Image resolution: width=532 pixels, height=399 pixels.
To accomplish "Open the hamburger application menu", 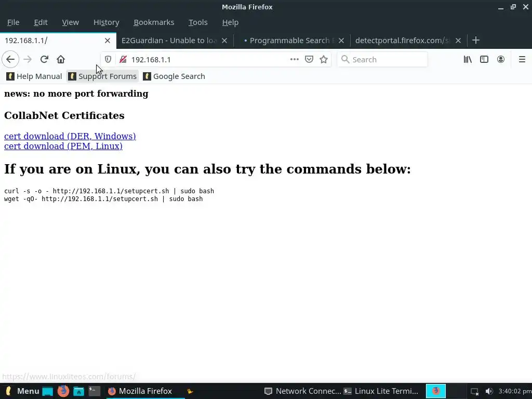I will click(x=522, y=59).
